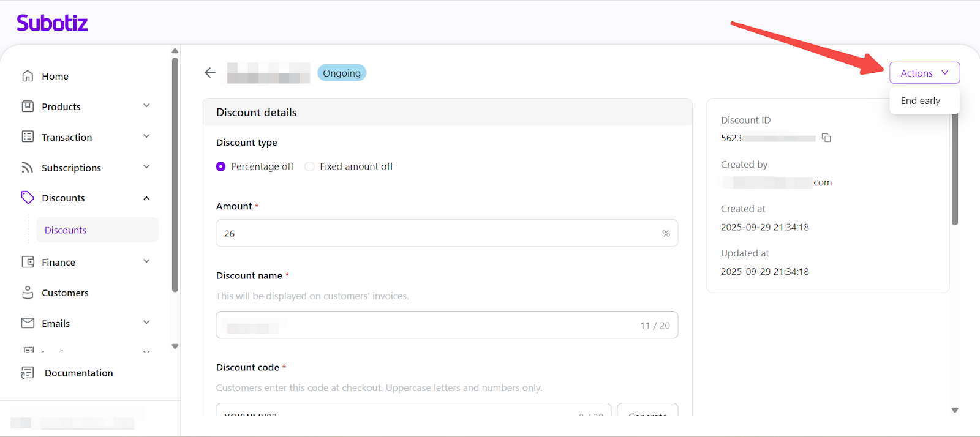980x437 pixels.
Task: Click the Subscriptions feed icon
Action: tap(28, 168)
